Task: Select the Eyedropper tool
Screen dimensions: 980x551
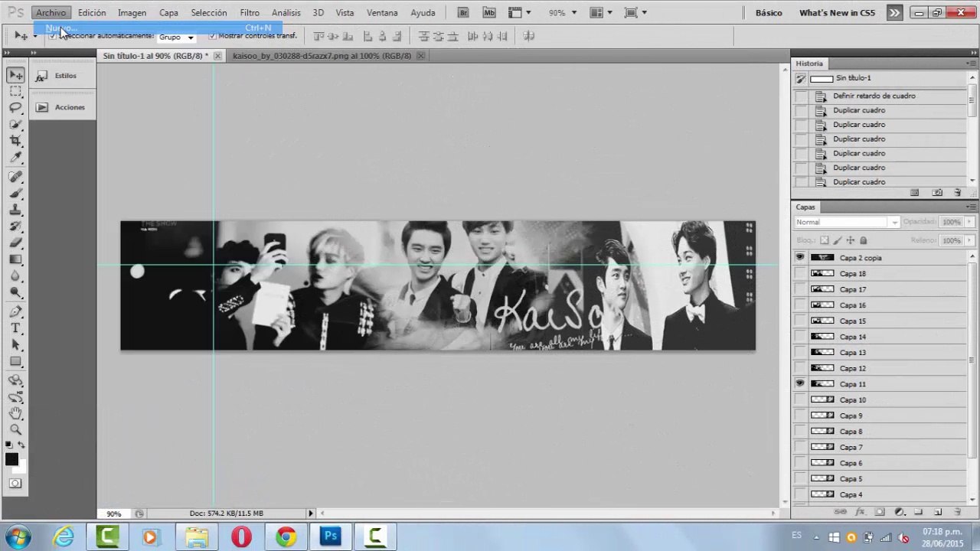Action: (15, 157)
